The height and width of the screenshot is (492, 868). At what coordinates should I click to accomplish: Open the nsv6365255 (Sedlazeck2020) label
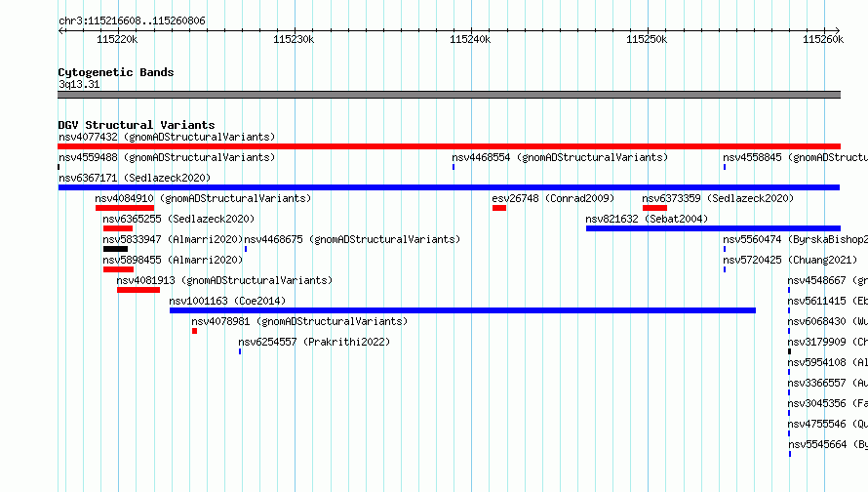[x=178, y=219]
